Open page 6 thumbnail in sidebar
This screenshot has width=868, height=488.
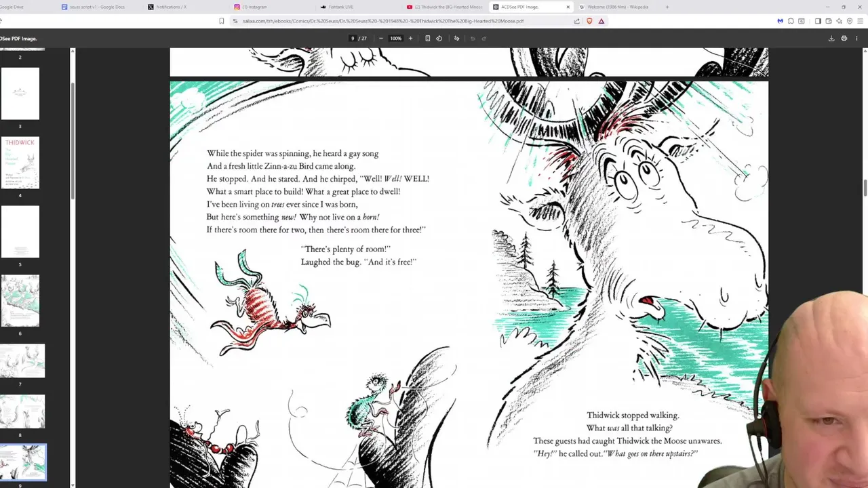point(20,301)
